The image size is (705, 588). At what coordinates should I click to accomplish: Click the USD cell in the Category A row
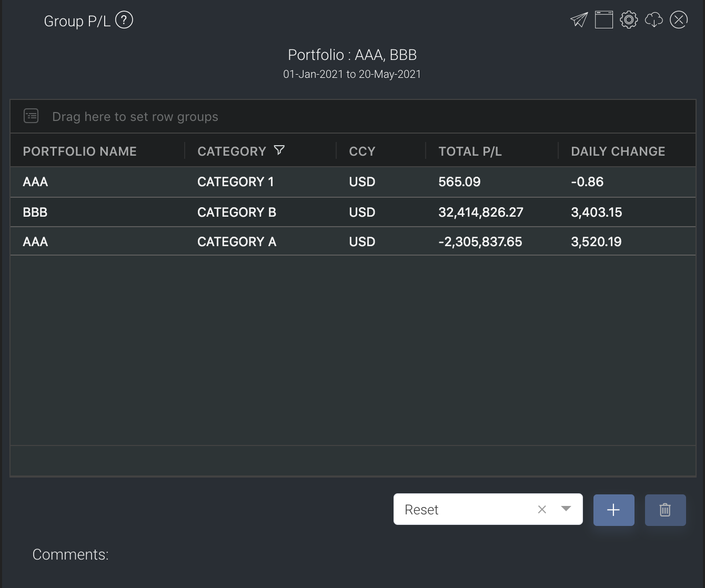click(x=362, y=242)
